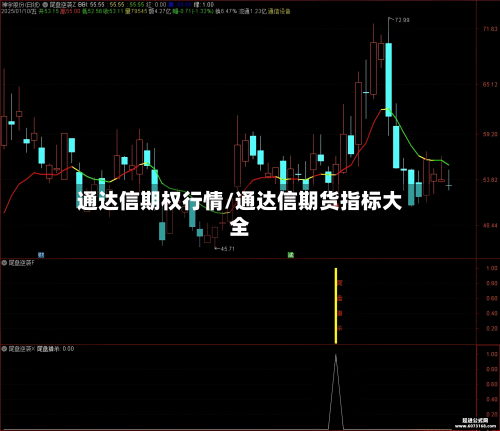Click the -0.71(-1.32%) change value in header
Screen dimensions: 500x431
[196, 11]
